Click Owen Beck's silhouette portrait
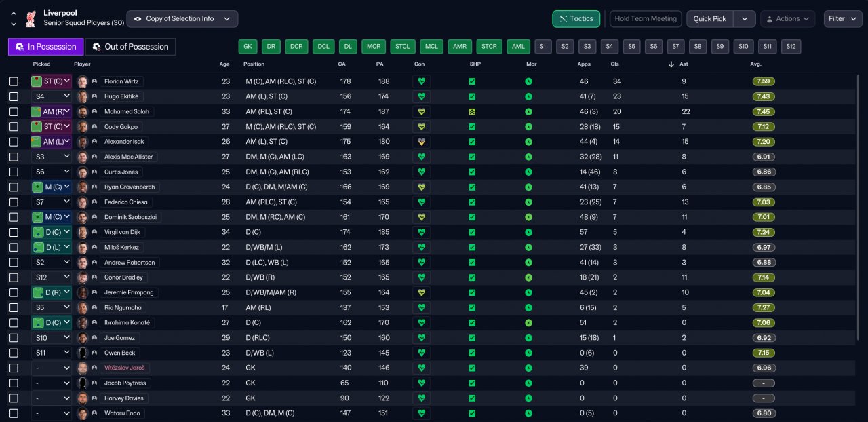The width and height of the screenshot is (868, 422). tap(83, 353)
